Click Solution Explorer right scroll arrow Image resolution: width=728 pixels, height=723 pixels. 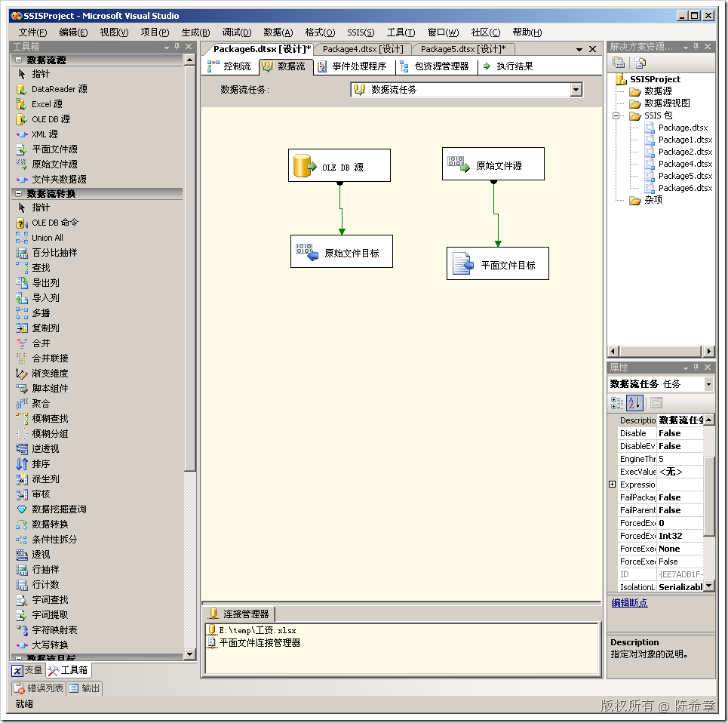(708, 351)
